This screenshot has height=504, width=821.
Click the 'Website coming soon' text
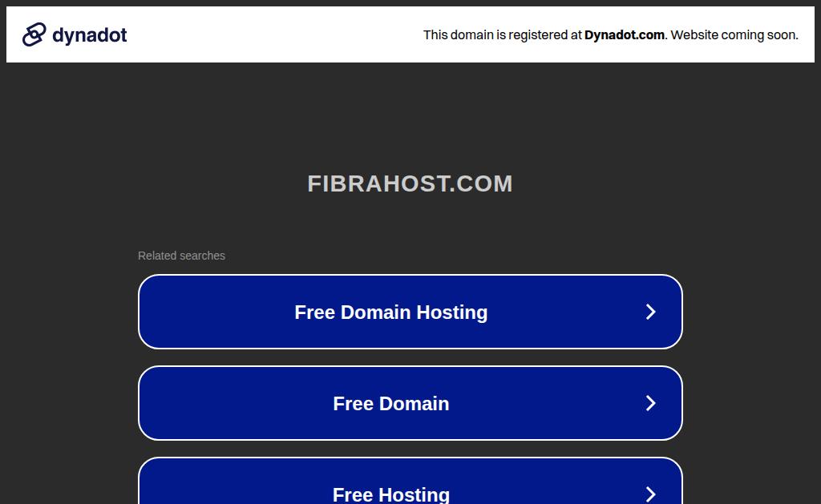point(734,35)
